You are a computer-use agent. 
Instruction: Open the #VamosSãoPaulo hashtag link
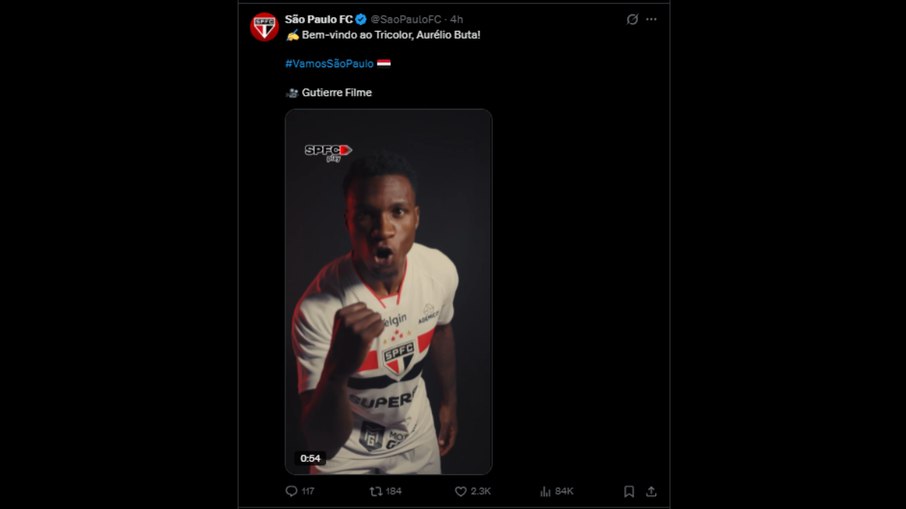(x=329, y=64)
